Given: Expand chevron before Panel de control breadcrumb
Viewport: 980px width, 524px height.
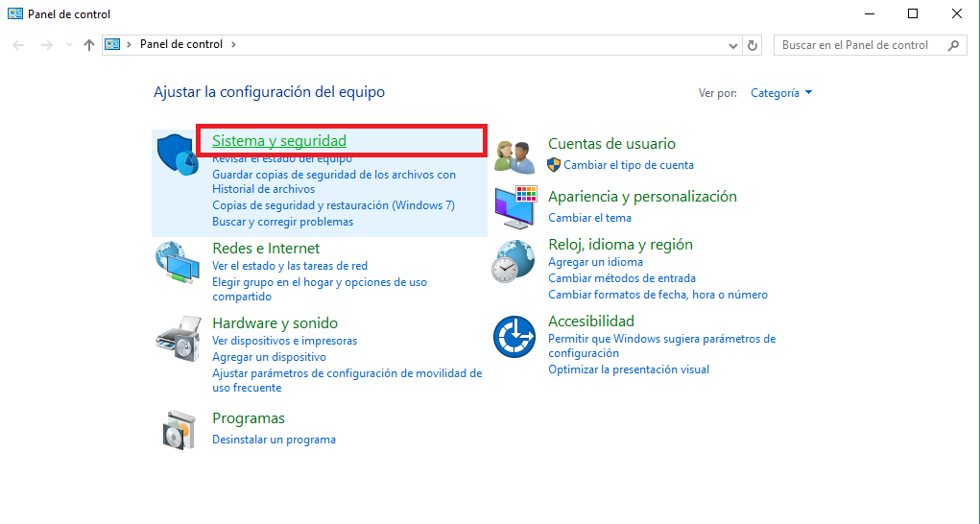Looking at the screenshot, I should [130, 44].
